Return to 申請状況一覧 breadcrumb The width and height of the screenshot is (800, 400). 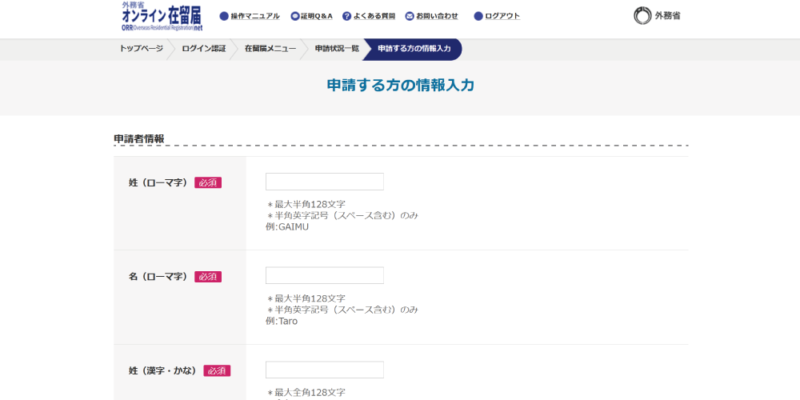pyautogui.click(x=336, y=49)
